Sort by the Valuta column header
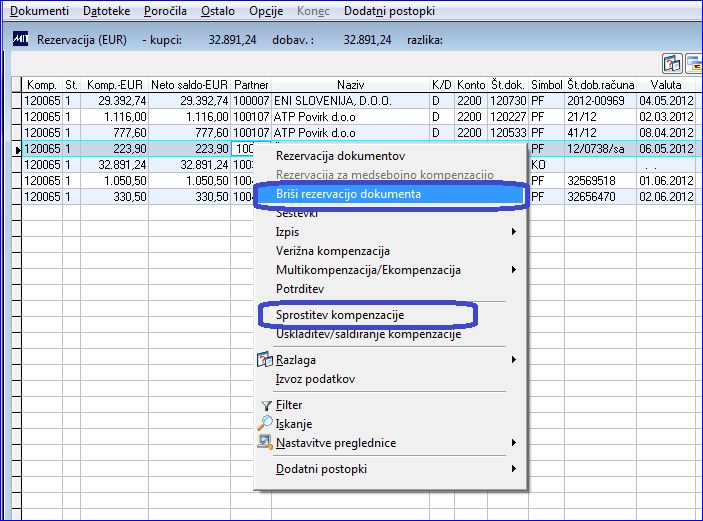The image size is (703, 521). 666,85
